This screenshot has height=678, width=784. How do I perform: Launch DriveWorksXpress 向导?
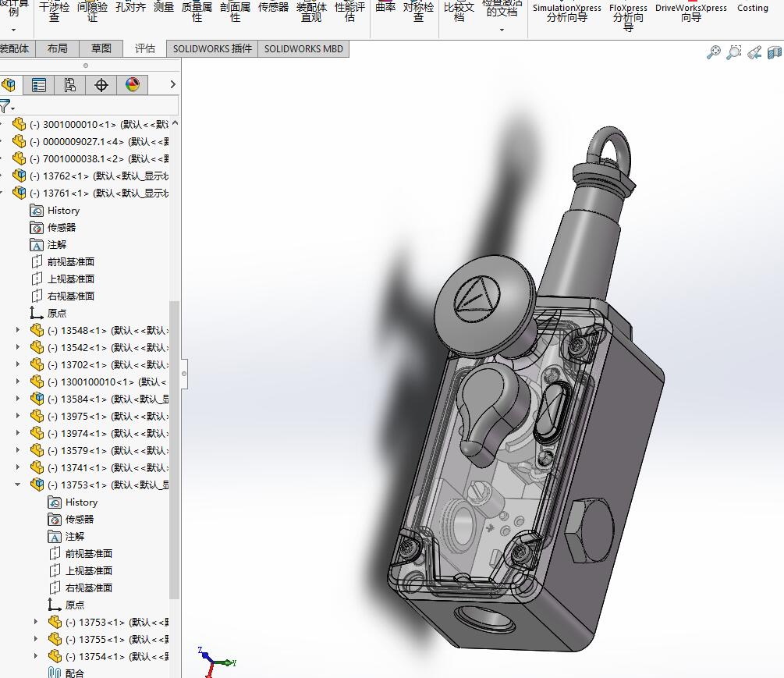pyautogui.click(x=691, y=12)
